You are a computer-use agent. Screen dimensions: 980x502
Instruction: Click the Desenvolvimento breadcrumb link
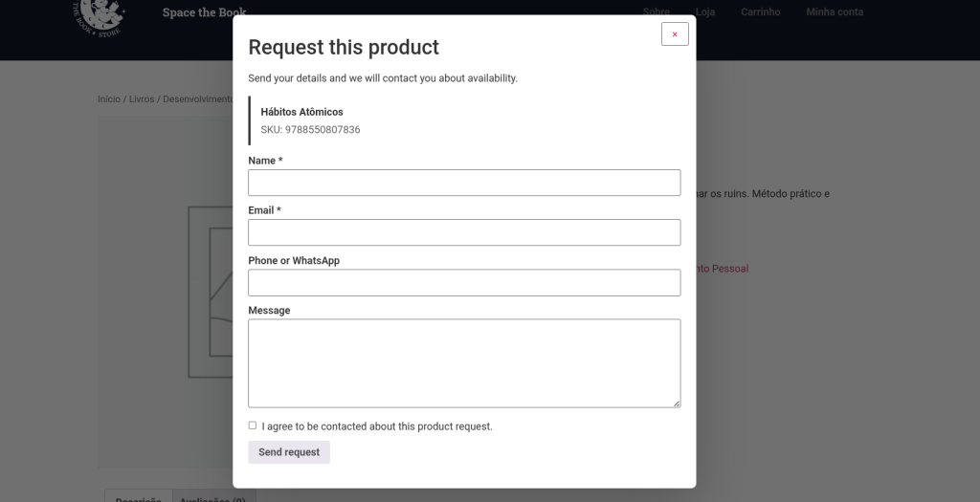(197, 99)
